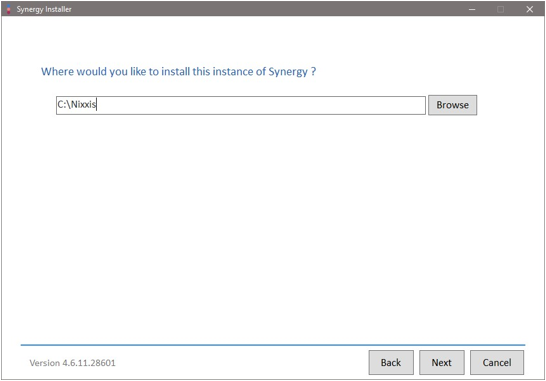Click the Synergy Installer title bar text
Image resolution: width=546 pixels, height=381 pixels.
[44, 9]
